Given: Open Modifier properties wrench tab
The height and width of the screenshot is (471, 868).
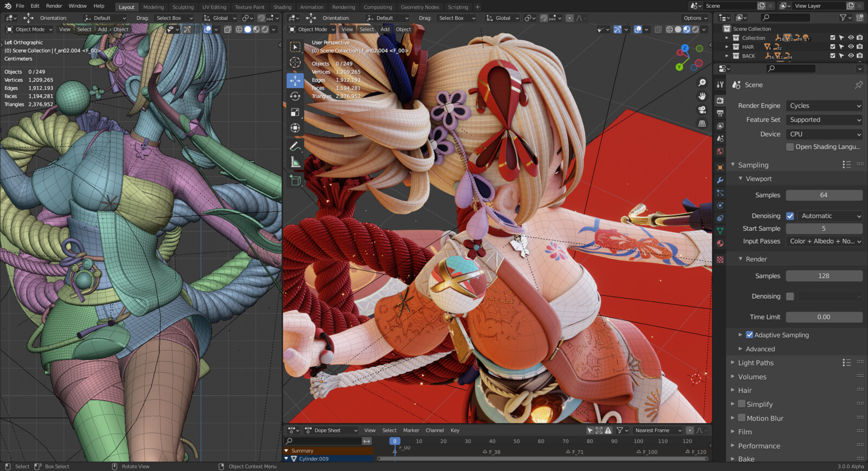Looking at the screenshot, I should 720,180.
